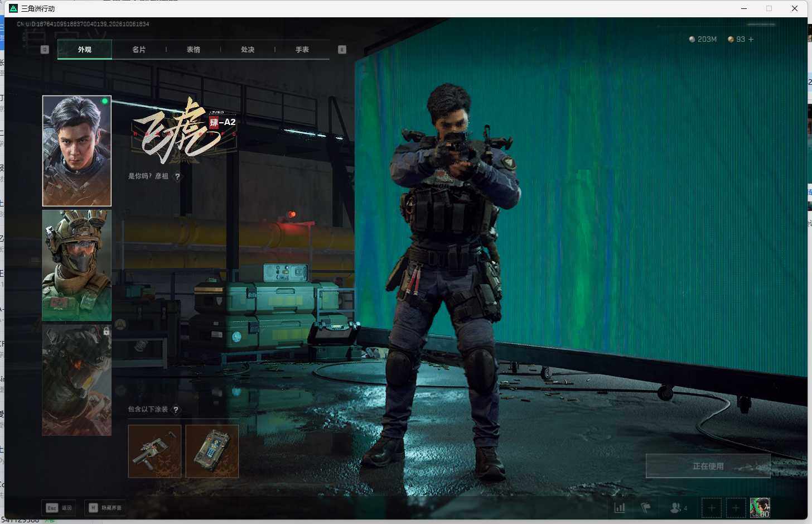Select the 处决 tab
This screenshot has width=812, height=524.
(x=248, y=50)
